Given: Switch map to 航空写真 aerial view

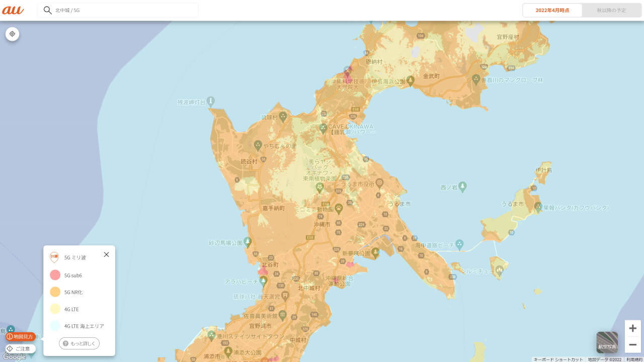Looking at the screenshot, I should [607, 341].
